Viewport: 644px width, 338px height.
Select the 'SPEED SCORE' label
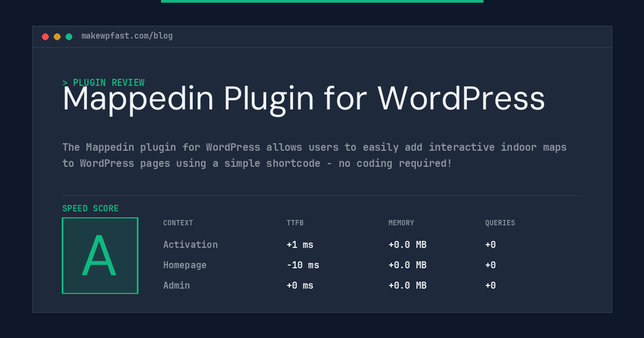(x=91, y=209)
